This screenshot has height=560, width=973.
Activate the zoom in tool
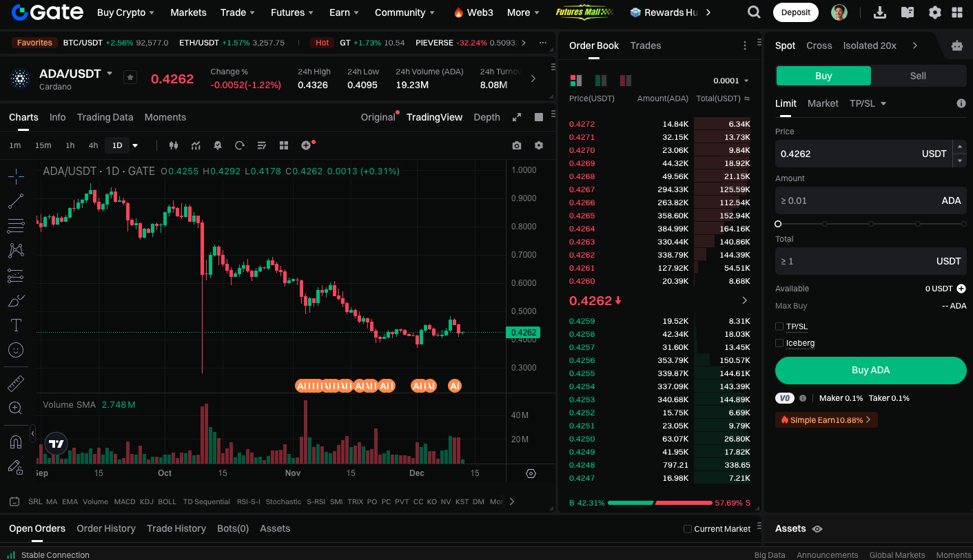coord(16,408)
